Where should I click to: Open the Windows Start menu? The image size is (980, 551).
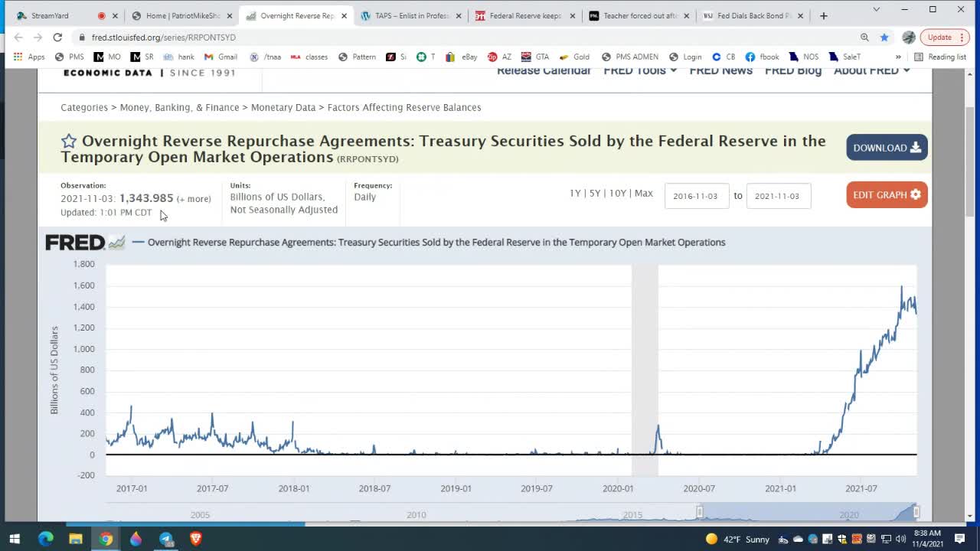tap(15, 539)
